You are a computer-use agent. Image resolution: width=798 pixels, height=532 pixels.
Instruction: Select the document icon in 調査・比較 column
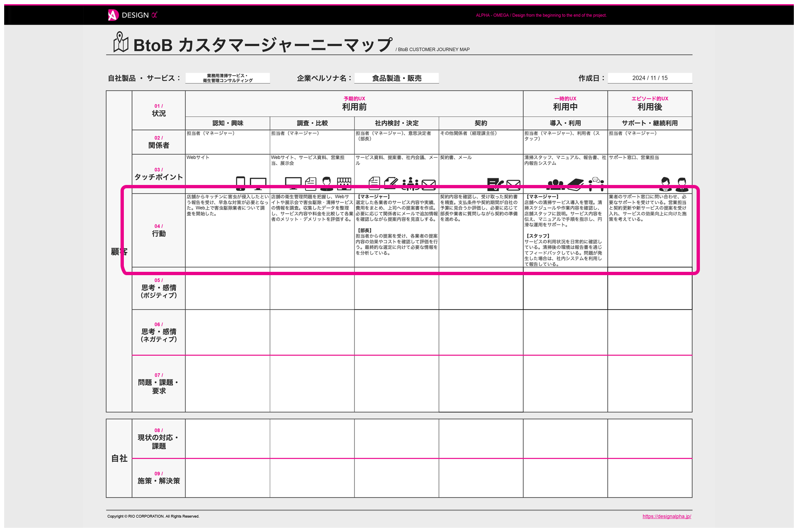(310, 183)
